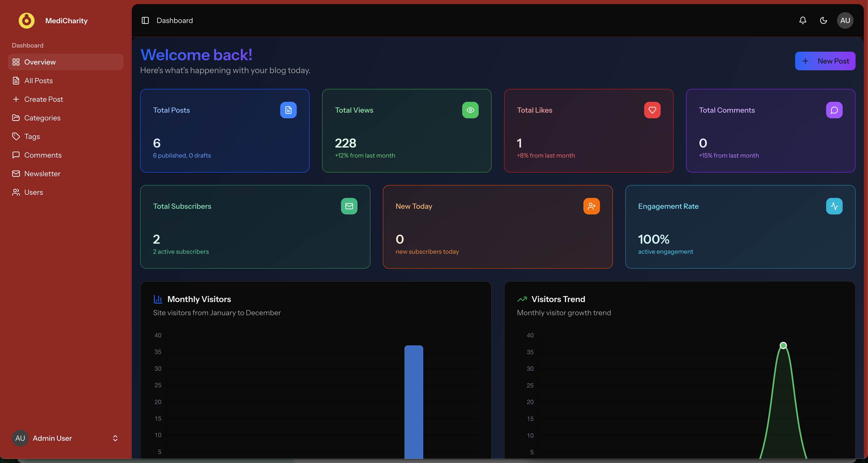Click the green Total Views eye icon
This screenshot has width=868, height=463.
(x=470, y=110)
